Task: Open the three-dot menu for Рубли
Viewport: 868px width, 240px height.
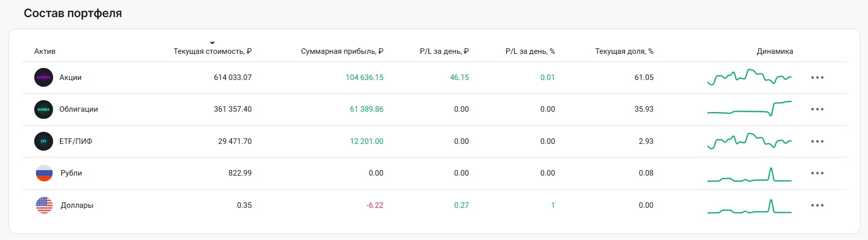Action: (817, 173)
